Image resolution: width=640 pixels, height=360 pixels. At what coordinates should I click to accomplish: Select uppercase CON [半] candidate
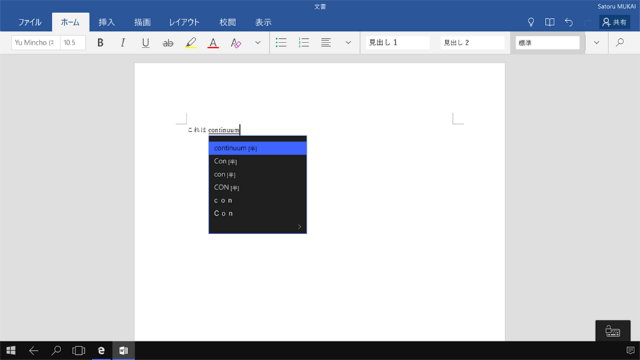coord(258,187)
